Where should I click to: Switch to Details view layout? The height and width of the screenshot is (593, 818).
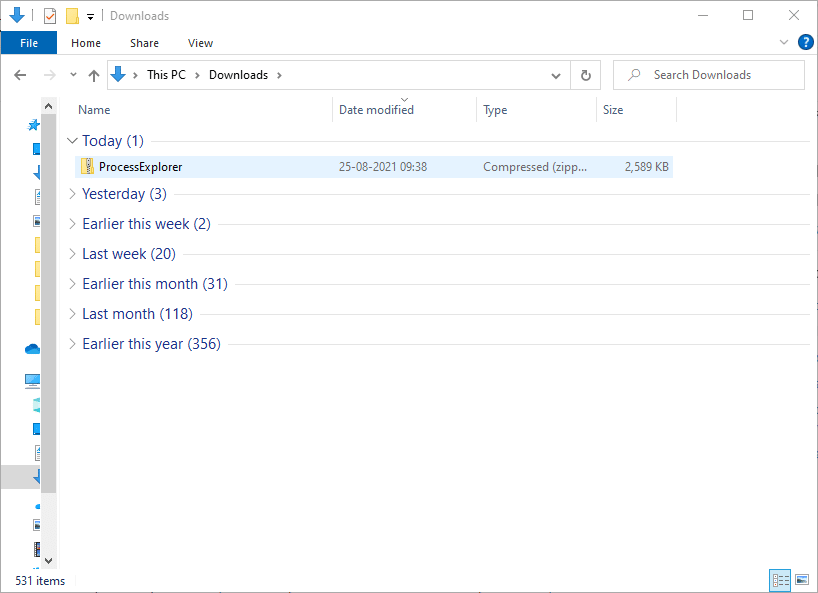click(x=780, y=580)
